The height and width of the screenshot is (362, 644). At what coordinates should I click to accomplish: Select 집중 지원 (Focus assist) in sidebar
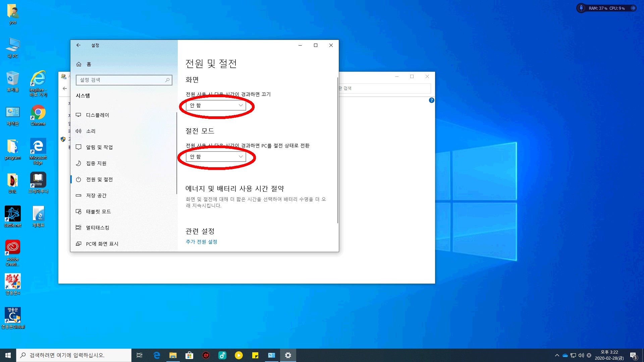coord(96,163)
